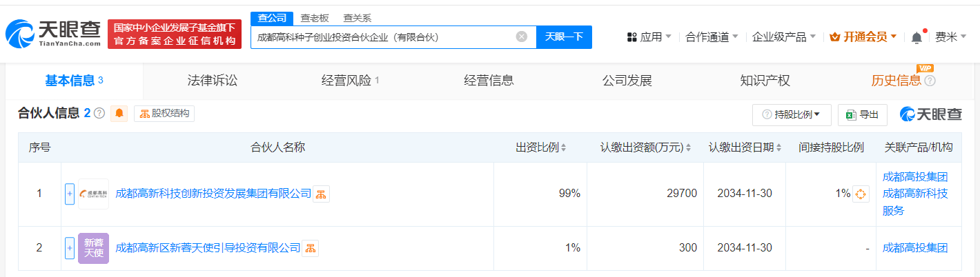Screen dimensions: 980x277
Task: Click the 天眼一下 search button
Action: (x=564, y=37)
